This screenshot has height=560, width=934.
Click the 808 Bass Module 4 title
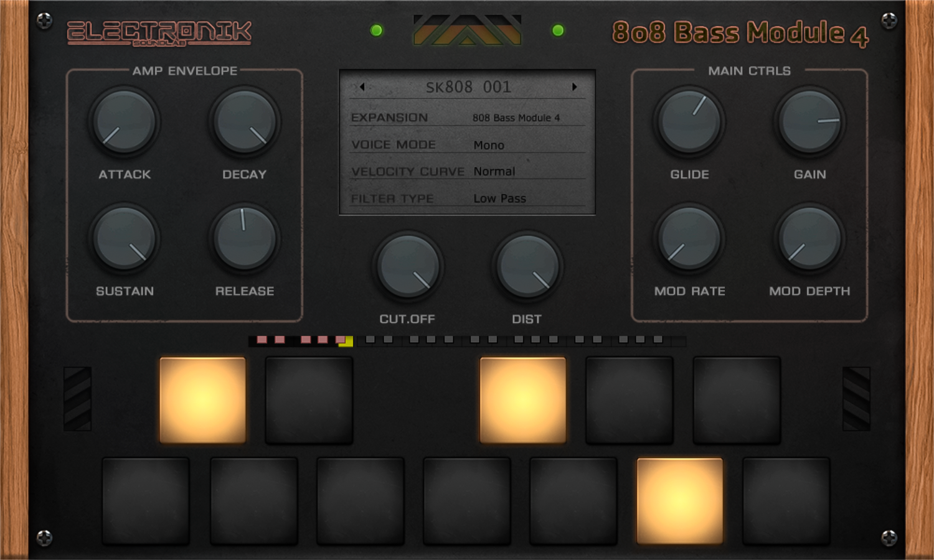click(x=740, y=33)
